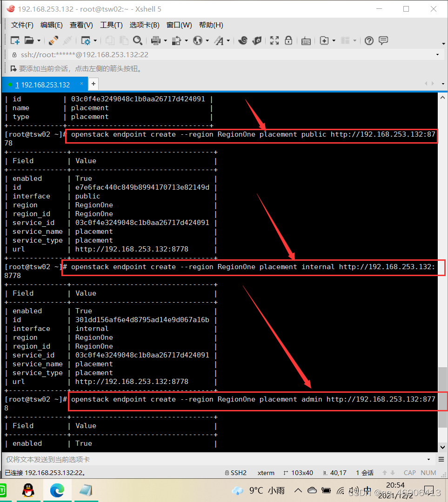The width and height of the screenshot is (448, 502).
Task: Expand the Properties dropdown arrow
Action: [x=95, y=40]
